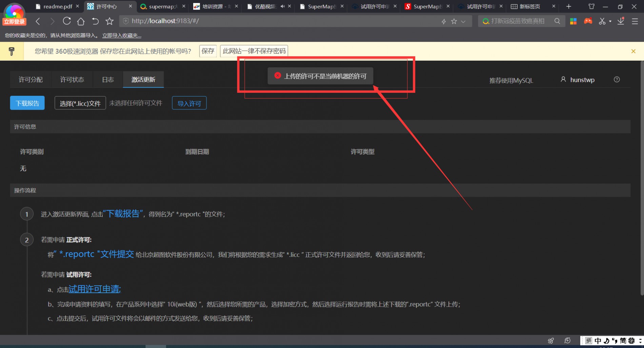The image size is (644, 348).
Task: Click the 无 value under 许可类别
Action: pyautogui.click(x=23, y=169)
